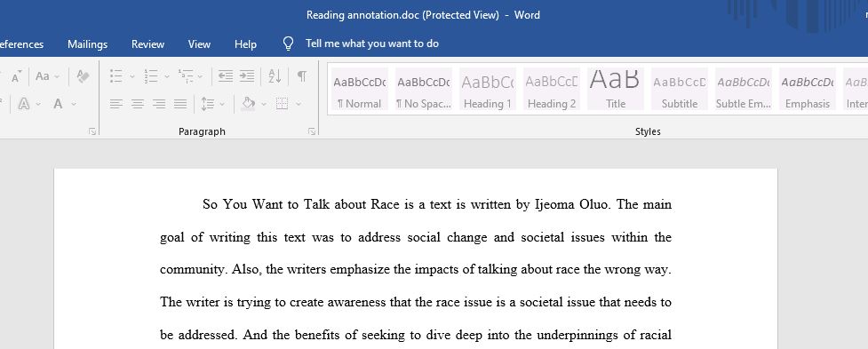Open the Help tab
This screenshot has height=349, width=868.
245,44
